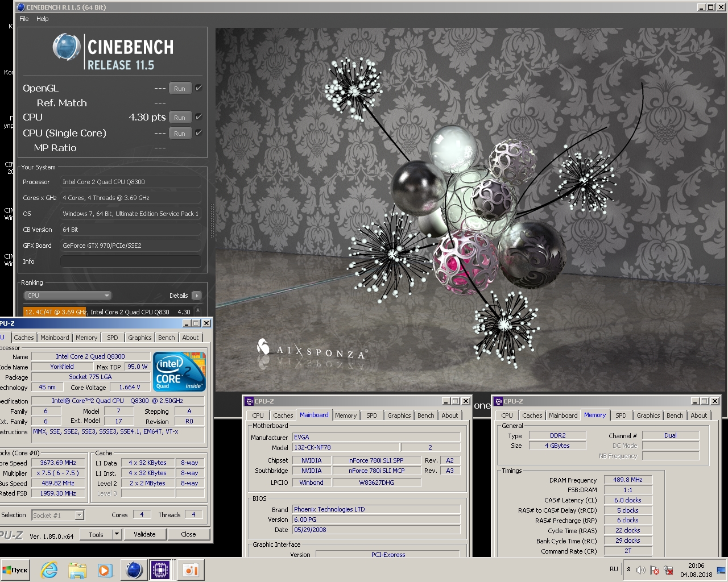Open Graphics tab in middle CPU-Z window
The width and height of the screenshot is (728, 582).
[399, 415]
